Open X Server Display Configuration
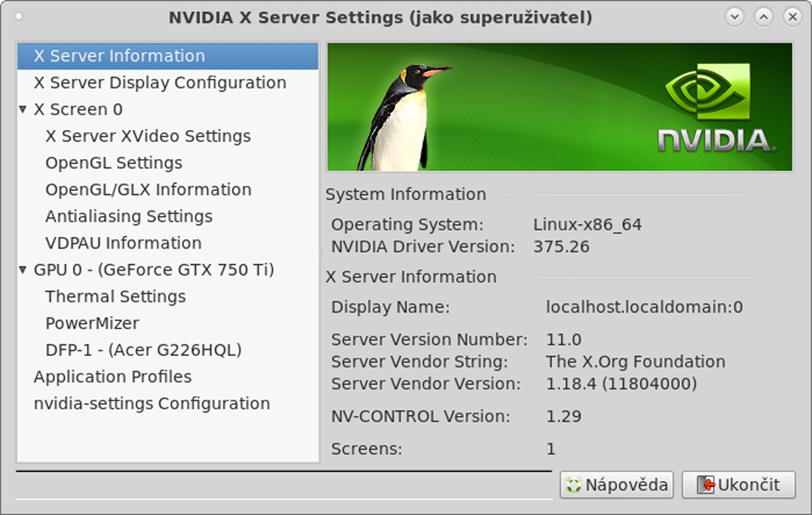812x515 pixels. (x=168, y=83)
